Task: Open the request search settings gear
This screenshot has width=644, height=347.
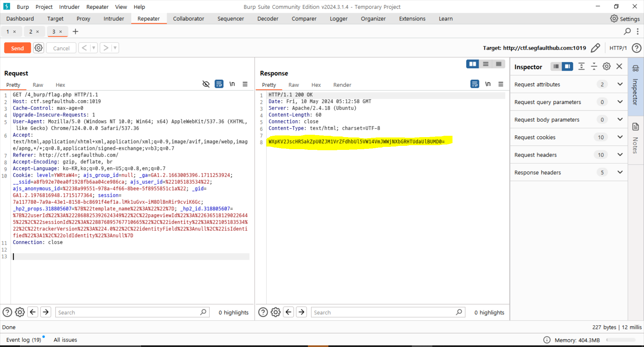Action: tap(20, 312)
